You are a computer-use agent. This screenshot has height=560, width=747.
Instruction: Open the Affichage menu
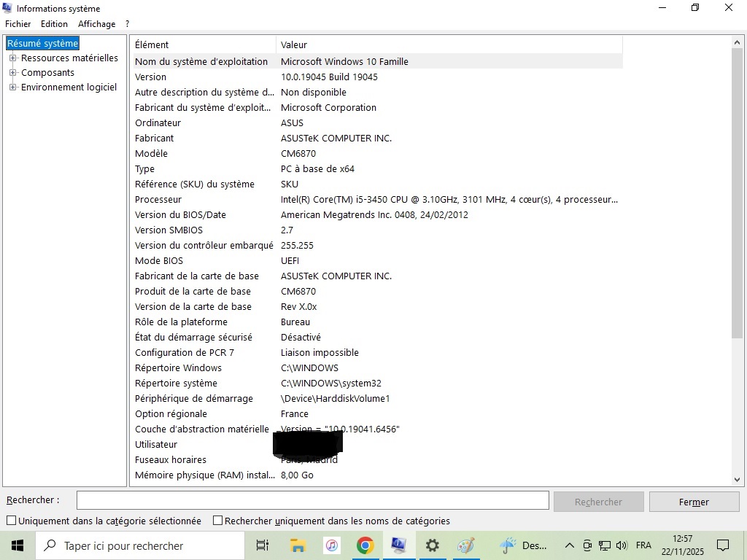(x=97, y=24)
